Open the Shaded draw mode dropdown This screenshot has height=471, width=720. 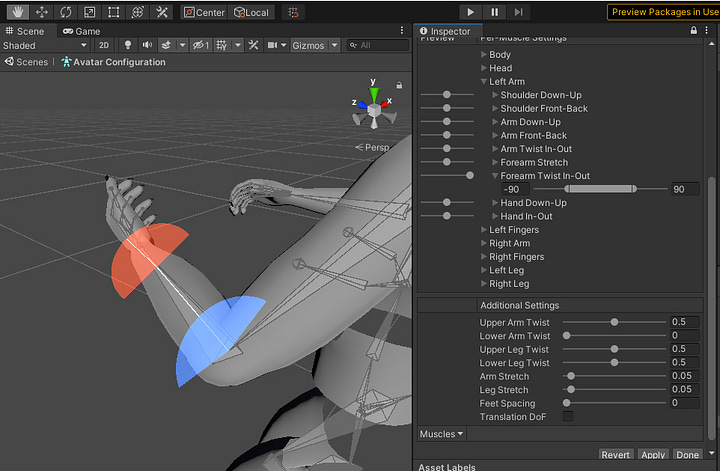[45, 45]
